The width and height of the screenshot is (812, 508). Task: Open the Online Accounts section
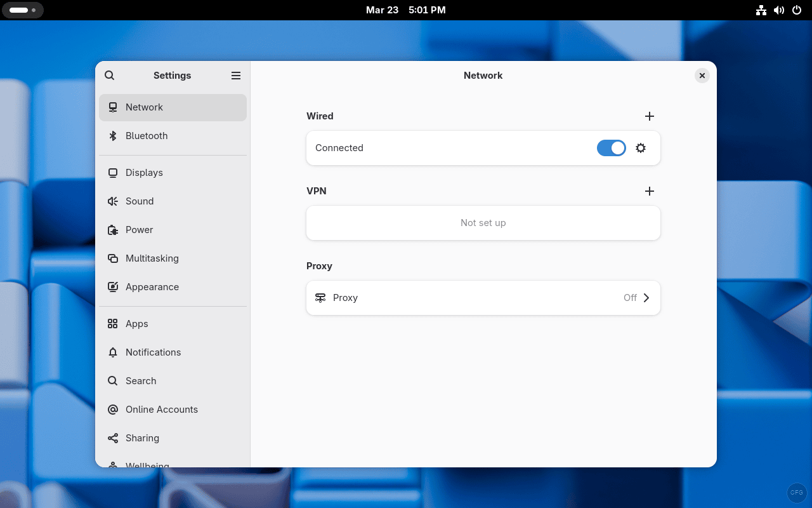click(x=162, y=409)
